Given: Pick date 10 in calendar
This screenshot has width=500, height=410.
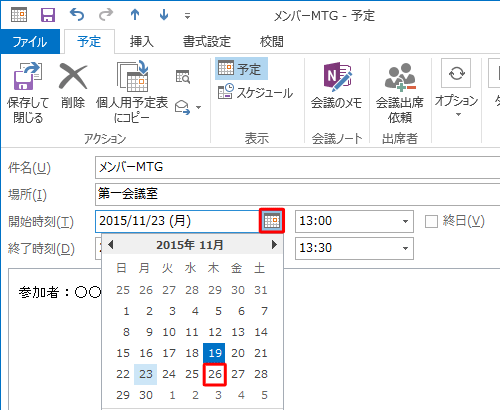Looking at the screenshot, I should [x=169, y=332].
